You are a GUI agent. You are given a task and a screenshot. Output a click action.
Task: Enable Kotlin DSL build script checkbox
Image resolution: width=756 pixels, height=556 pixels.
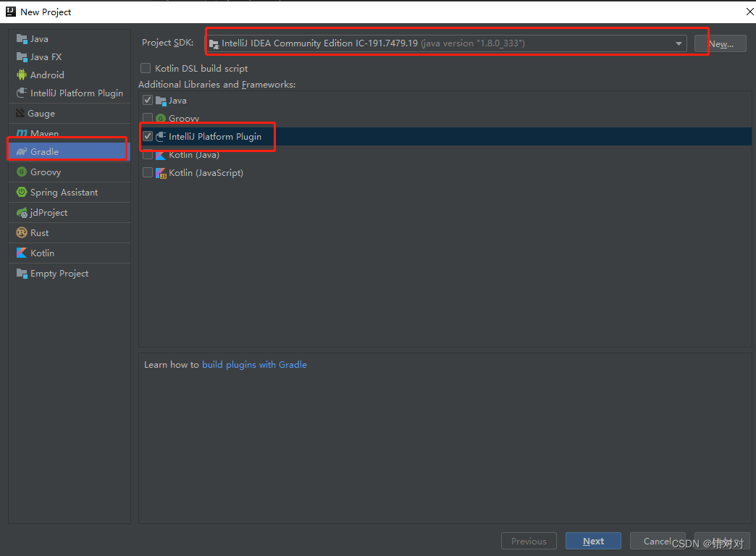pyautogui.click(x=146, y=68)
